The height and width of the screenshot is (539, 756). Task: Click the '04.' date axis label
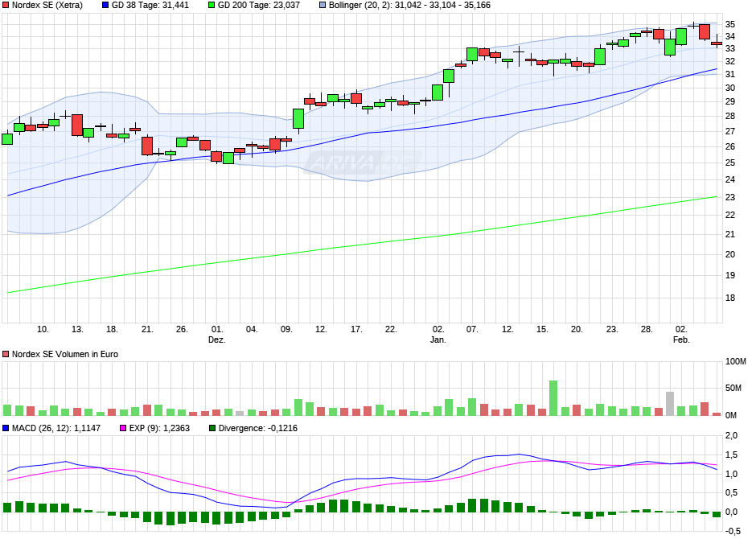coord(252,329)
